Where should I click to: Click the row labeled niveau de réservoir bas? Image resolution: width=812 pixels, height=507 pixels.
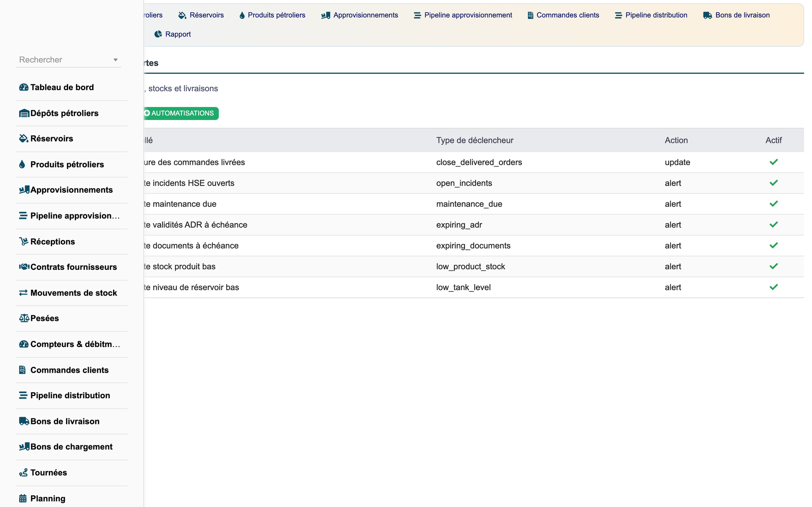pyautogui.click(x=474, y=287)
